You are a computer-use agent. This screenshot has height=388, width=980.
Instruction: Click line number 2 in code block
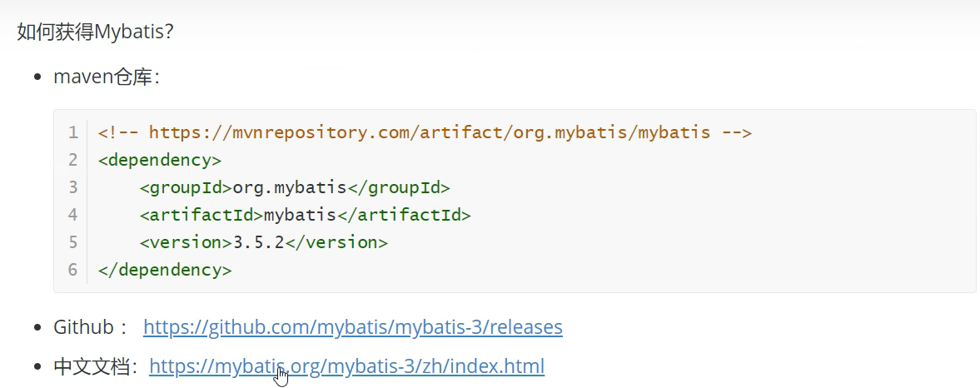(73, 160)
